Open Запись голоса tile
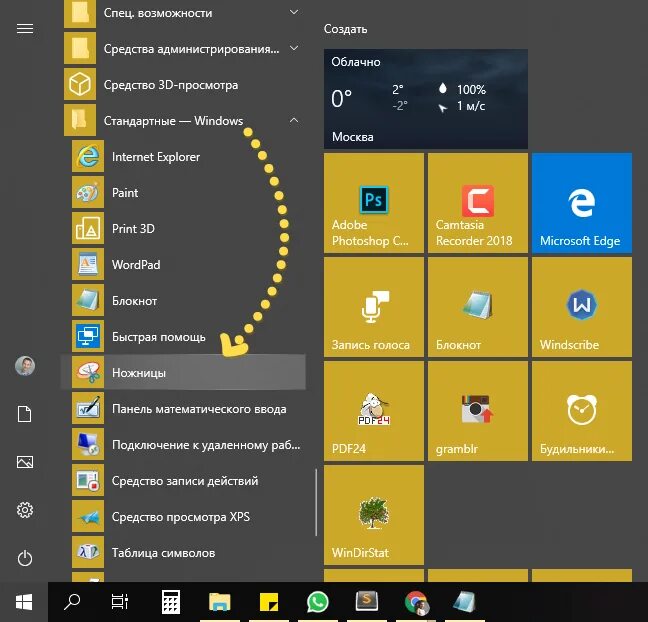The height and width of the screenshot is (622, 648). 374,307
